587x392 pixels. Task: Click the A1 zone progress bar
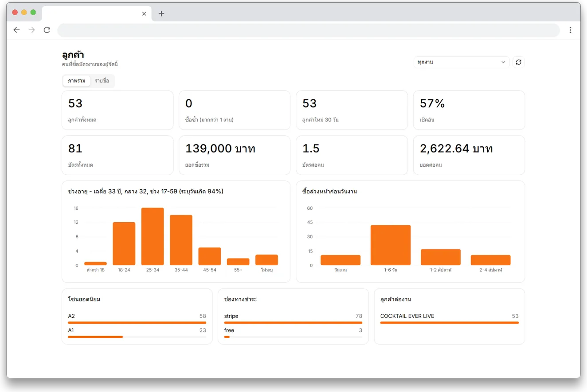[137, 337]
